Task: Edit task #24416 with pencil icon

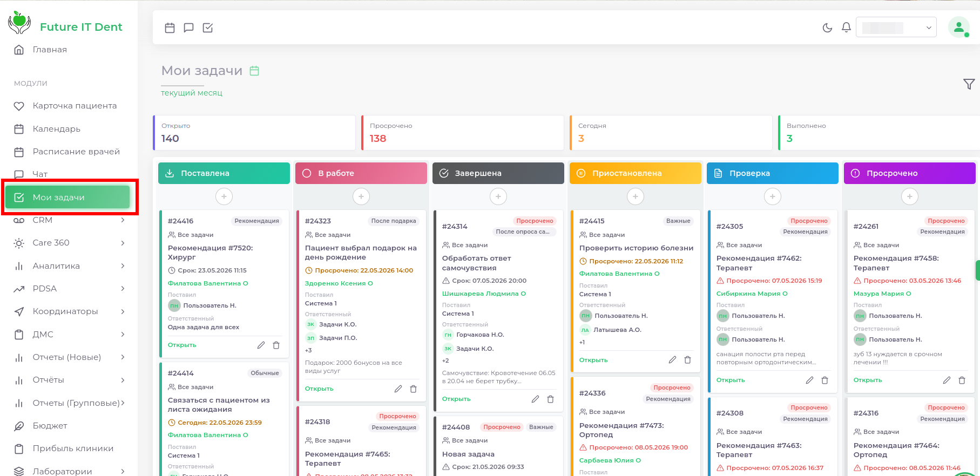Action: click(x=261, y=345)
